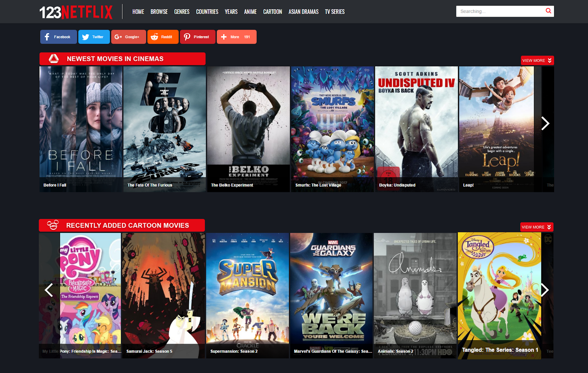Click the cinema reel icon beside Newest Movies
This screenshot has width=588, height=373.
(x=54, y=59)
